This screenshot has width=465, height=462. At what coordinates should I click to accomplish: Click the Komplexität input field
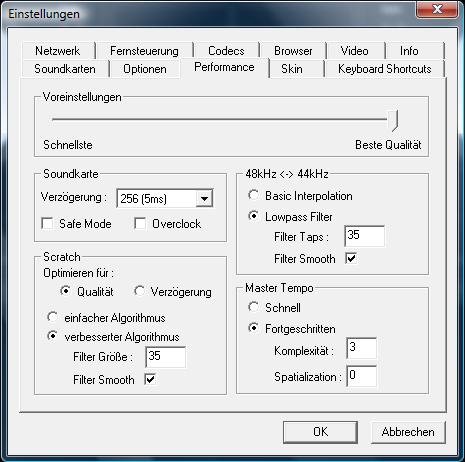point(361,348)
